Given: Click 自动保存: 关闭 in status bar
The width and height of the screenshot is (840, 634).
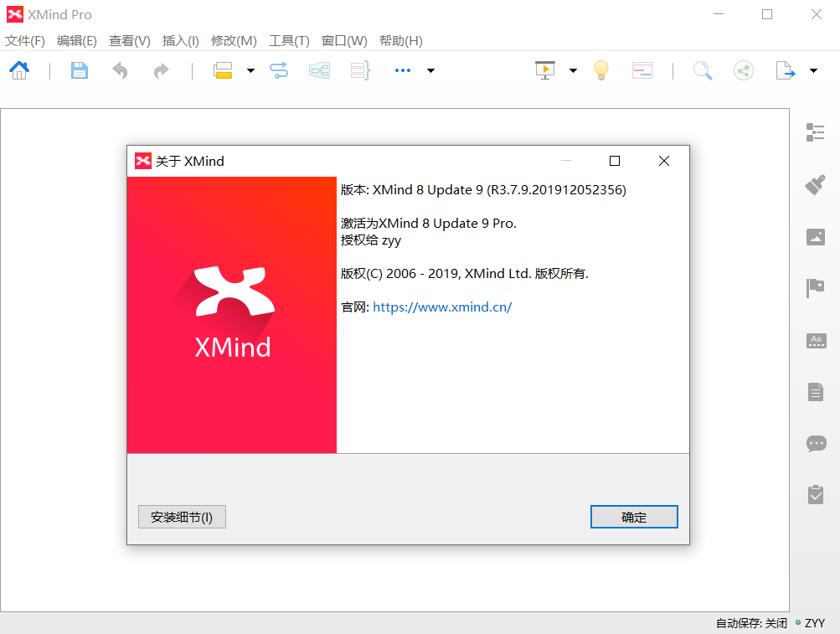Looking at the screenshot, I should 751,623.
